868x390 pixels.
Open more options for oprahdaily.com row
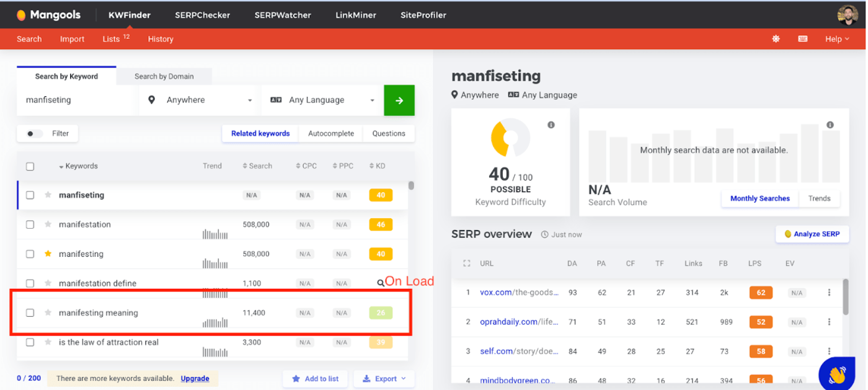tap(829, 322)
